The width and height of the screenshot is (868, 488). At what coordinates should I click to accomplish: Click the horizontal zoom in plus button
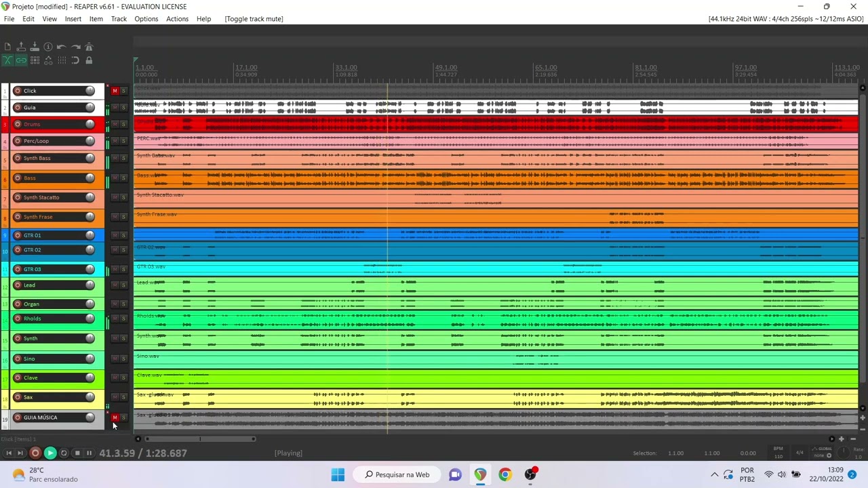tap(842, 439)
